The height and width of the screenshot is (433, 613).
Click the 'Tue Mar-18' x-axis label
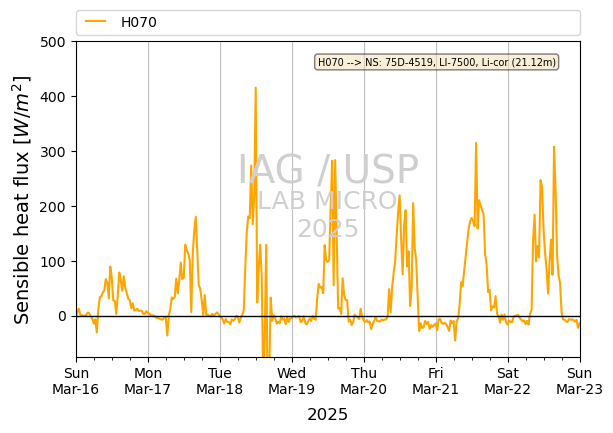pyautogui.click(x=220, y=381)
